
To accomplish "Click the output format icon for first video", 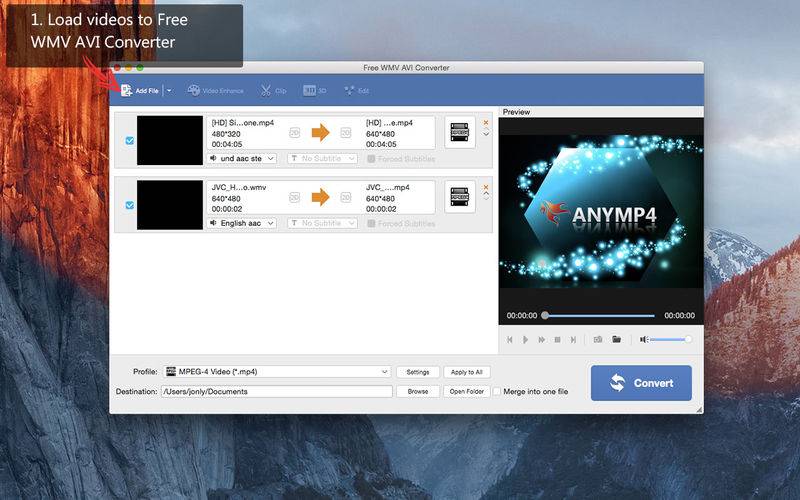I will 459,132.
